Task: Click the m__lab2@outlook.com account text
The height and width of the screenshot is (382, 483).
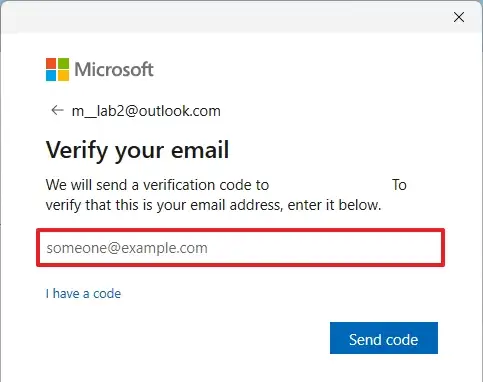Action: 146,111
